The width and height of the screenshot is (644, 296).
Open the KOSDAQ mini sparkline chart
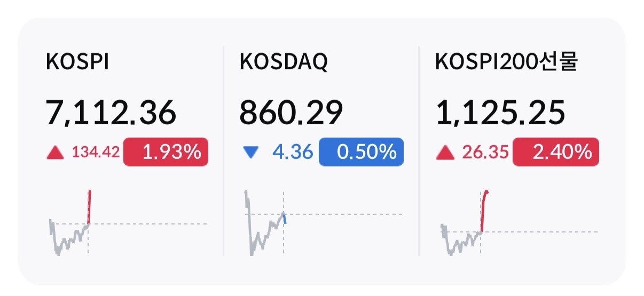323,223
